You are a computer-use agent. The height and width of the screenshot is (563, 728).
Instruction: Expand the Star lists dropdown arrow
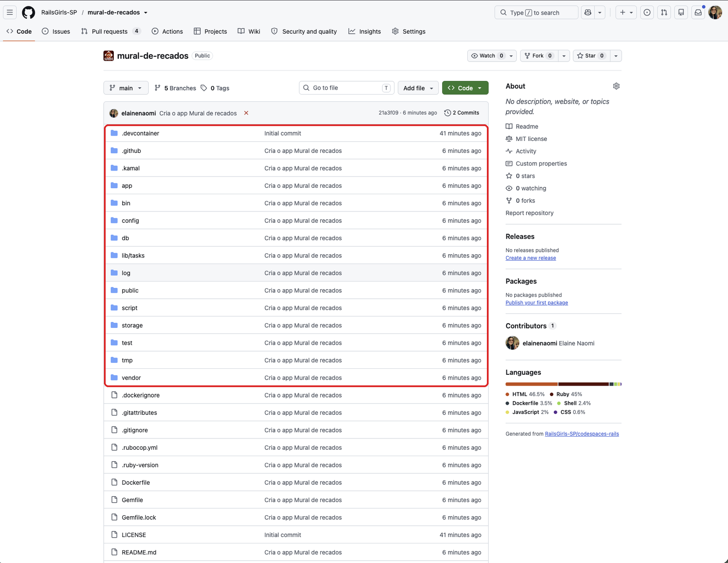[616, 55]
